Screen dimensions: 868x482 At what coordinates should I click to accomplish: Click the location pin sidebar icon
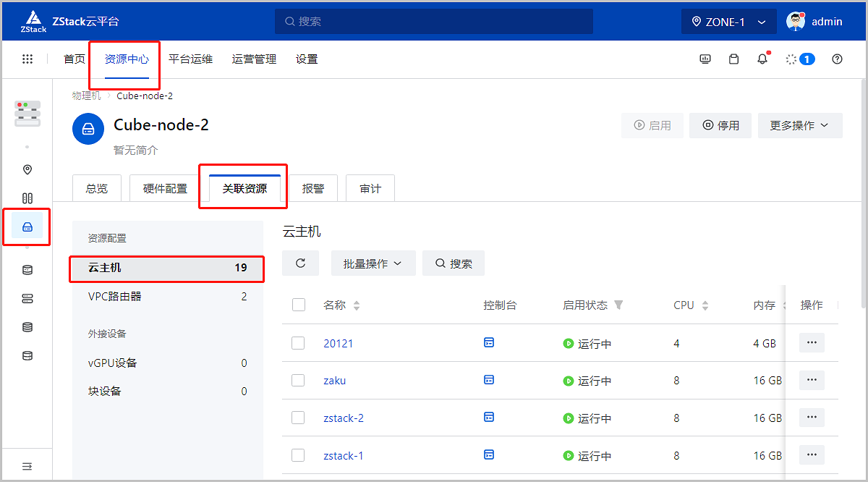point(27,169)
